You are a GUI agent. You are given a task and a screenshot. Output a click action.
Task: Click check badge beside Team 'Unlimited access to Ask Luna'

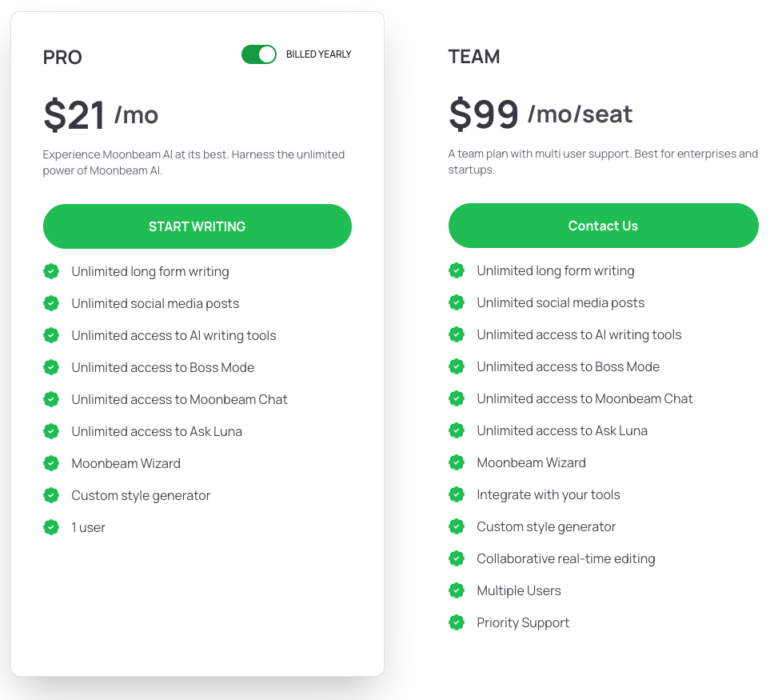457,430
